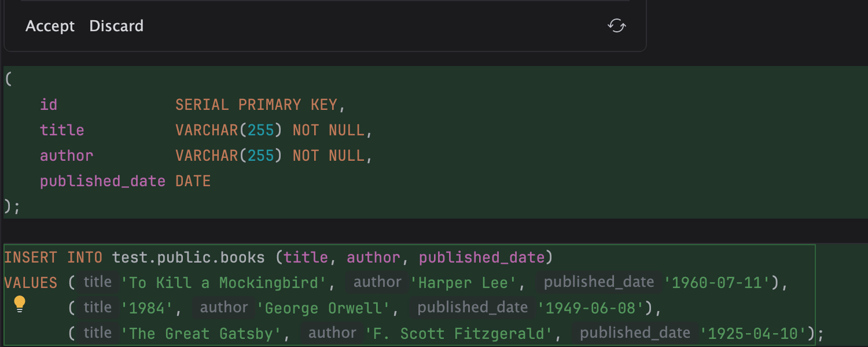Viewport: 868px width, 347px height.
Task: Click the regenerate (refresh) icon
Action: click(616, 26)
